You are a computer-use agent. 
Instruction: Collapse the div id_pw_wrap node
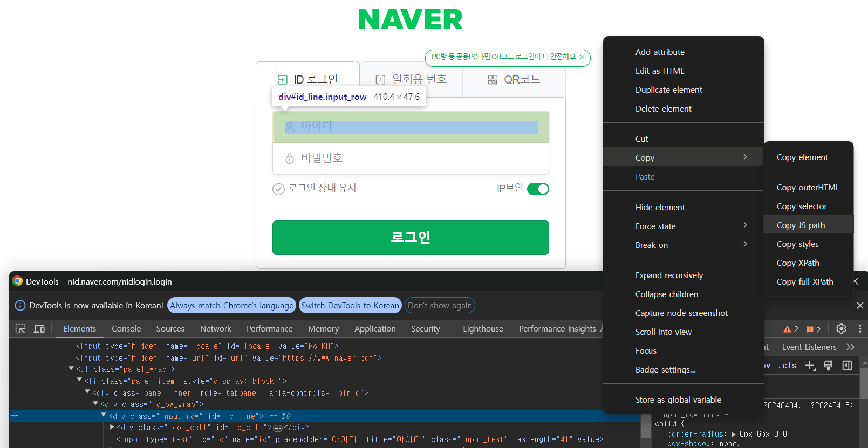click(x=95, y=404)
